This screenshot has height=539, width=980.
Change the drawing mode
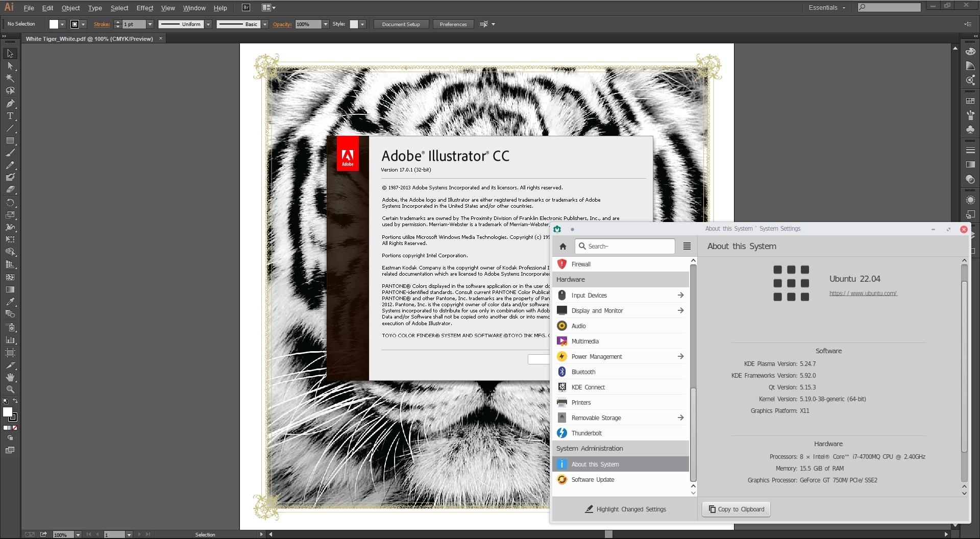[x=10, y=438]
